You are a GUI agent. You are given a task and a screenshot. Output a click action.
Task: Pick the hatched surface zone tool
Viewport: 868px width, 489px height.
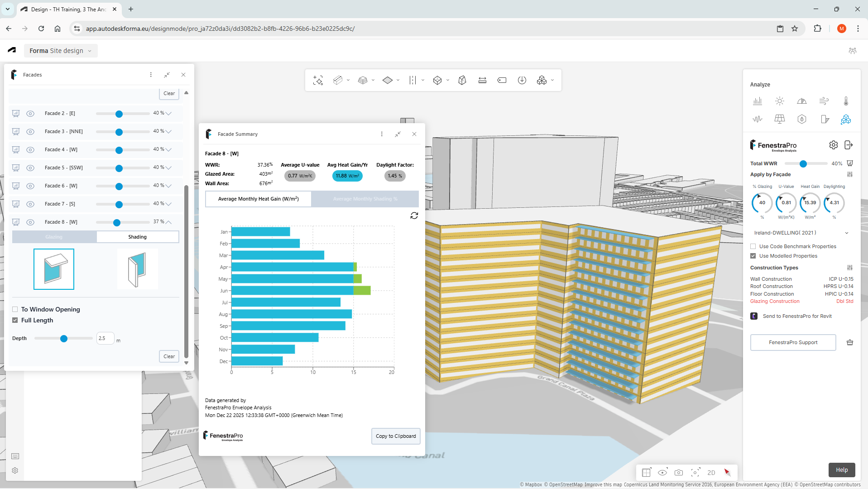pyautogui.click(x=388, y=80)
